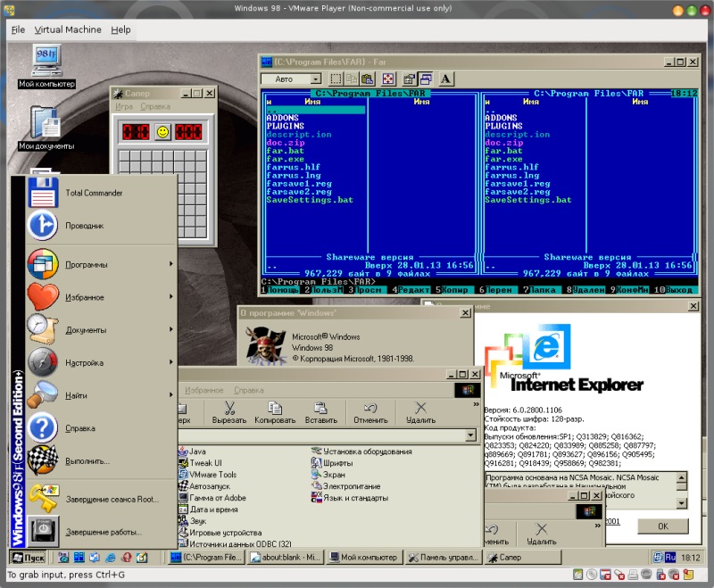Image resolution: width=714 pixels, height=588 pixels.
Task: Select the Дата и время item
Action: click(x=209, y=509)
